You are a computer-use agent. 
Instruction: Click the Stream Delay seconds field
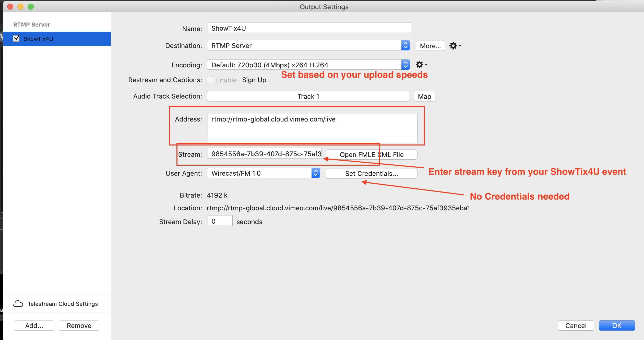click(220, 221)
